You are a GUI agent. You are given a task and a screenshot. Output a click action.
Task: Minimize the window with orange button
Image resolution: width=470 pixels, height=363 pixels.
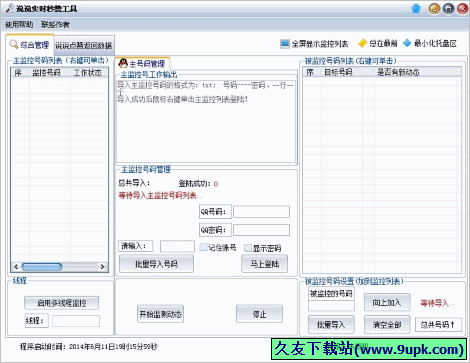click(x=434, y=9)
